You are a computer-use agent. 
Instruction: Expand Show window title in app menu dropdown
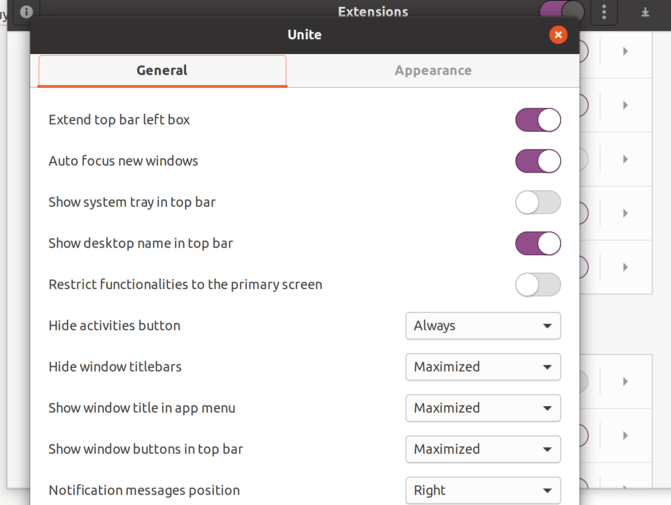tap(483, 408)
